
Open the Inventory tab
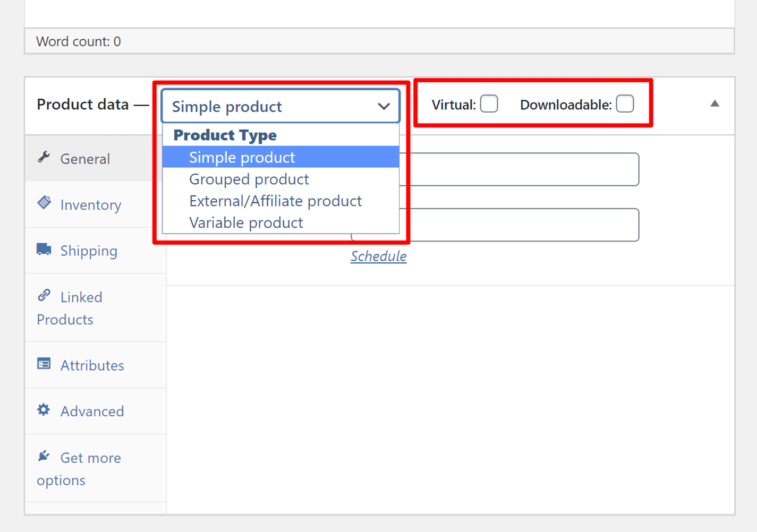pyautogui.click(x=96, y=205)
